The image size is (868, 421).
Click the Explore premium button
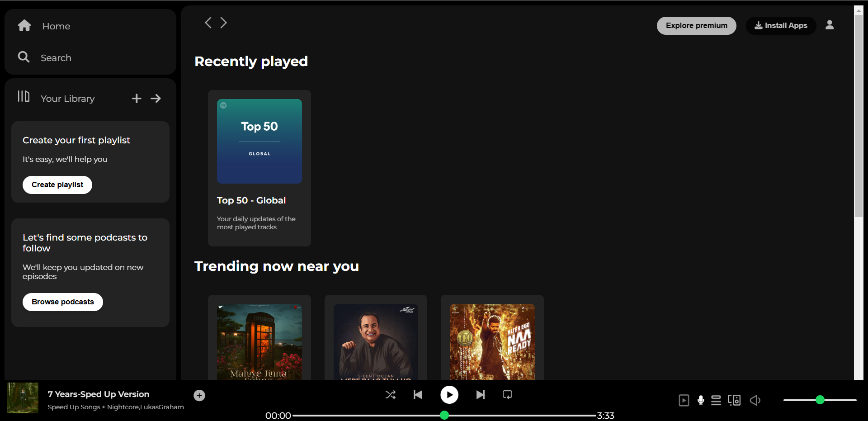696,26
